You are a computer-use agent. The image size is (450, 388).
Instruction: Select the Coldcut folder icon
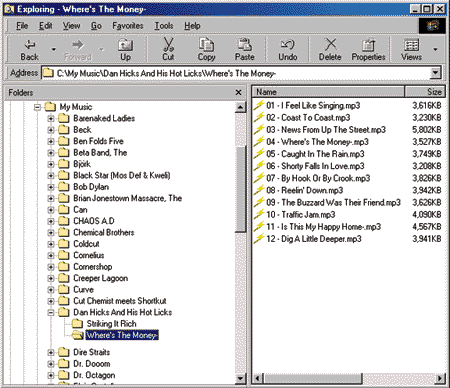(x=63, y=244)
